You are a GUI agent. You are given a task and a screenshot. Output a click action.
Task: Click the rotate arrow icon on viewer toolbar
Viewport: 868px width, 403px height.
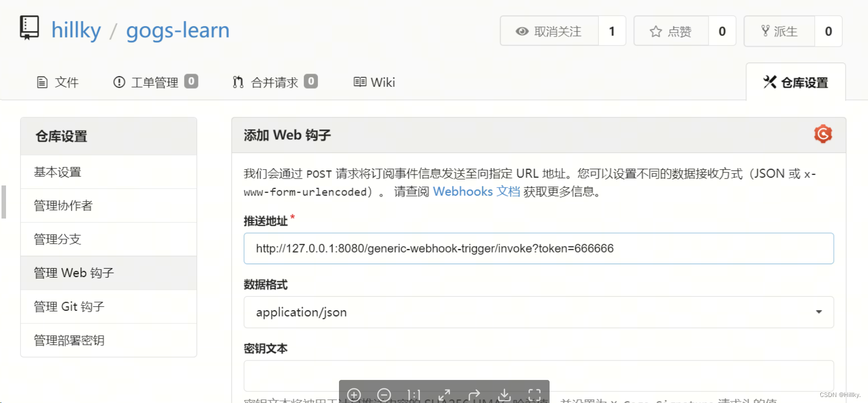click(474, 395)
